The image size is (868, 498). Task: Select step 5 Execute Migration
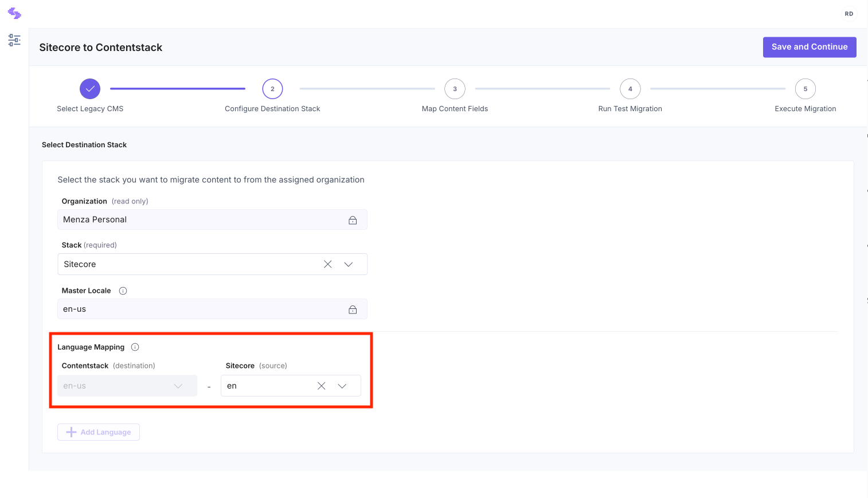pyautogui.click(x=806, y=89)
